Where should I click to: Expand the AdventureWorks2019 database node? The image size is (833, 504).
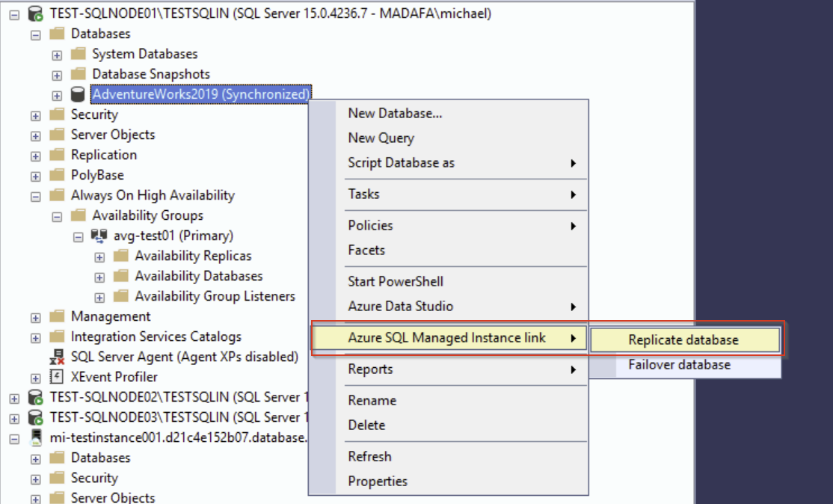(57, 96)
